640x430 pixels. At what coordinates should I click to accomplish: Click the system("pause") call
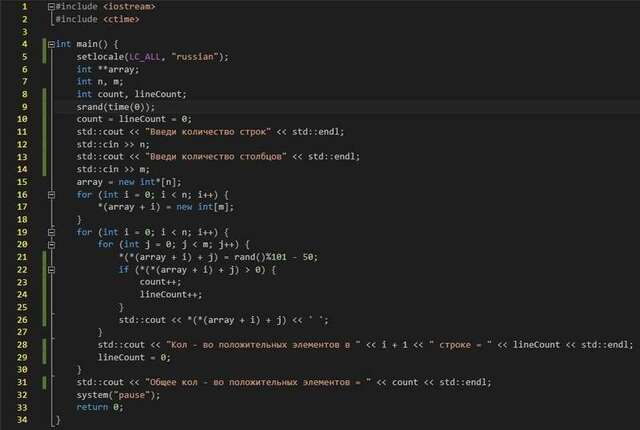(116, 395)
